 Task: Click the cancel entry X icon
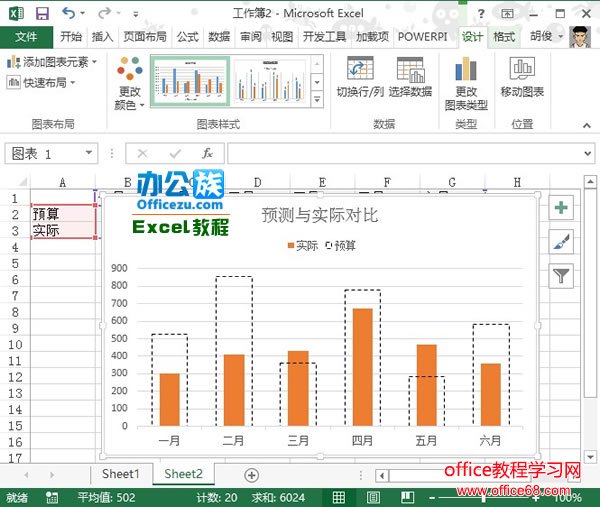point(142,153)
